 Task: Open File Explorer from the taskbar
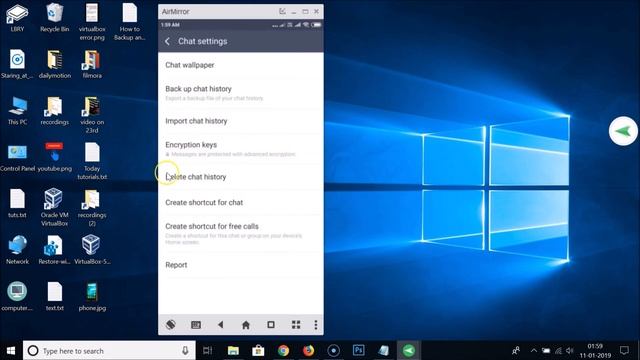coord(233,351)
